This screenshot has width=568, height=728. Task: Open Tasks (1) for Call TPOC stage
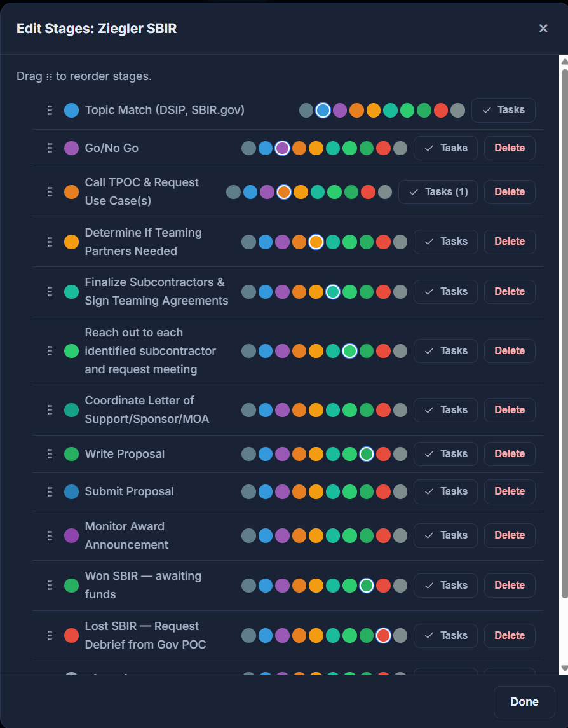(438, 192)
